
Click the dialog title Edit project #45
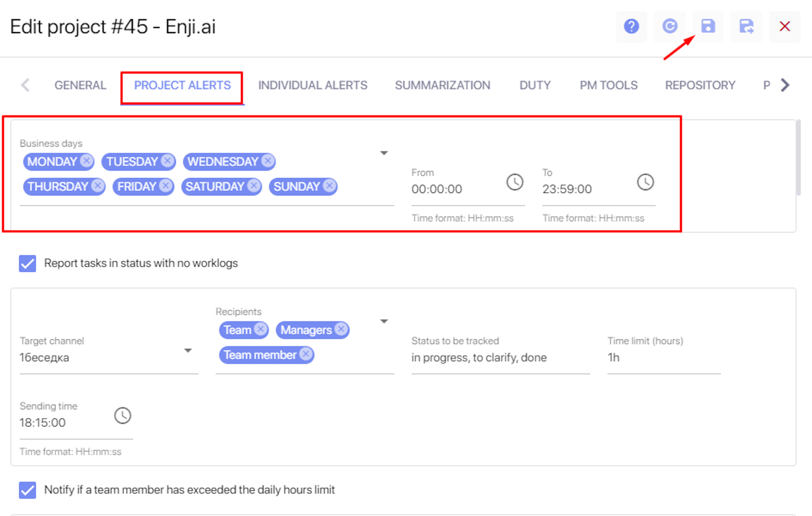(x=113, y=27)
